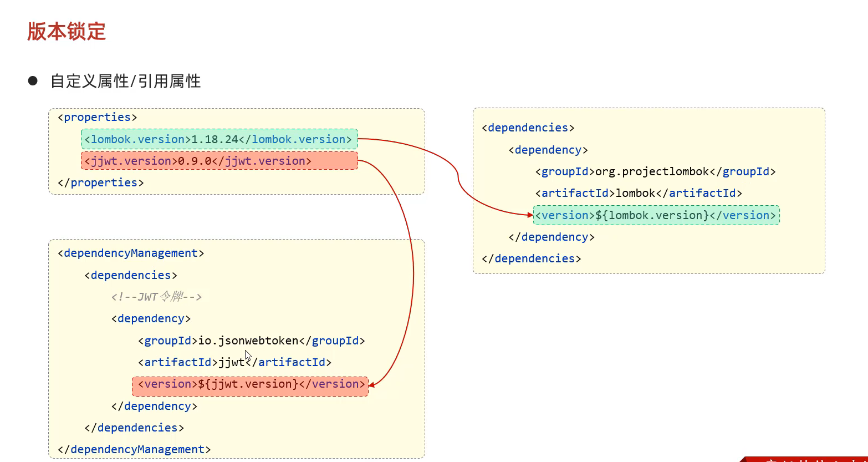Select the green lombok.version property box
Image resolution: width=868 pixels, height=462 pixels.
(x=219, y=139)
